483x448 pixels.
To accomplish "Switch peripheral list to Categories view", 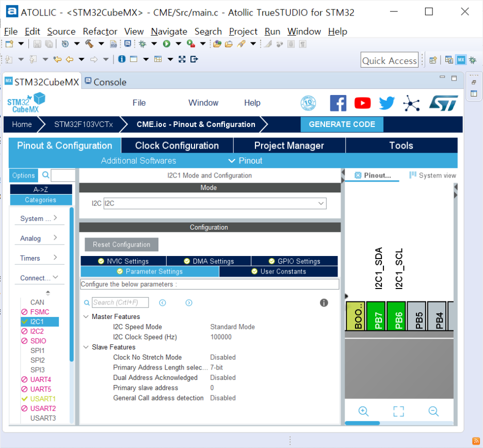I will point(41,200).
